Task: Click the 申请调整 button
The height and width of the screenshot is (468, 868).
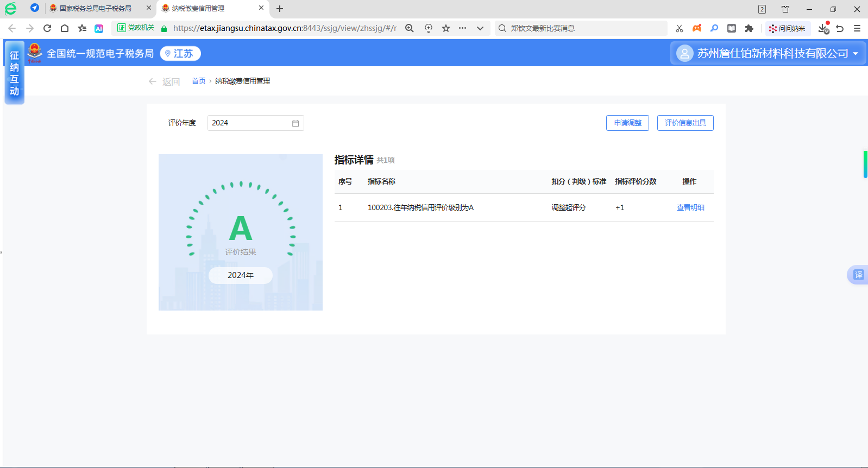Action: [627, 123]
